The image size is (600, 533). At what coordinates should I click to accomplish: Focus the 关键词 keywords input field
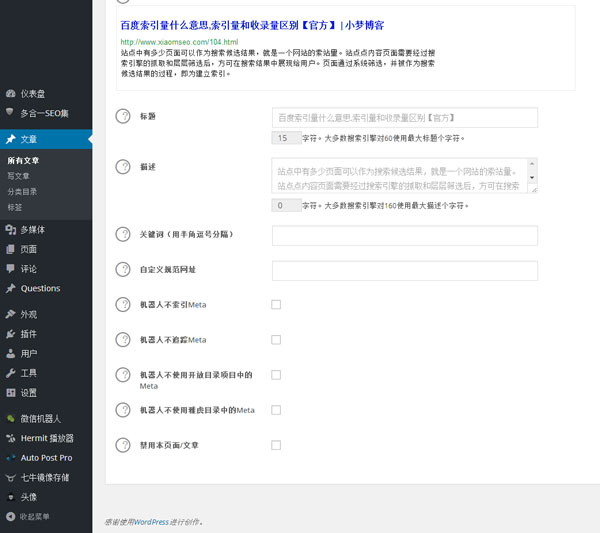[405, 236]
